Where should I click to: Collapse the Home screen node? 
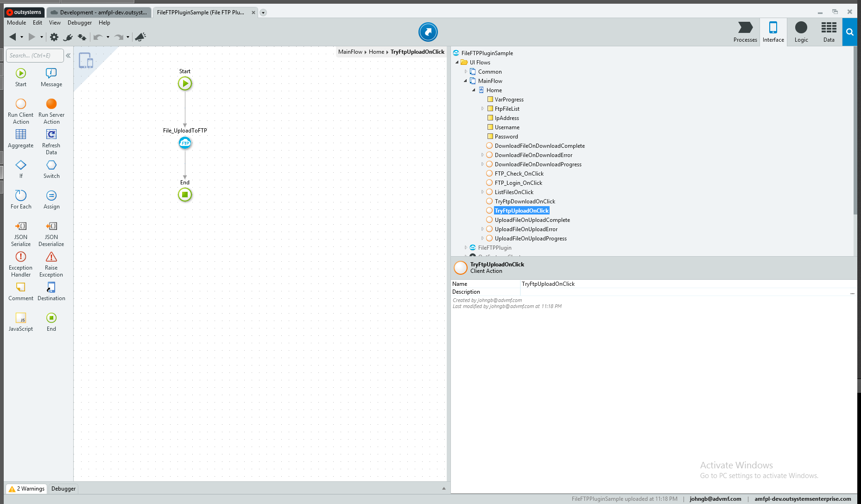pyautogui.click(x=474, y=90)
